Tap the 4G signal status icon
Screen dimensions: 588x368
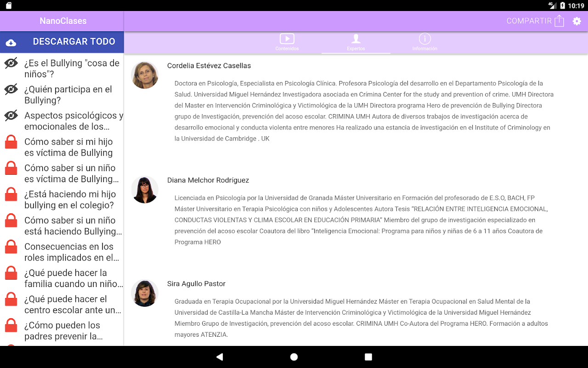pyautogui.click(x=552, y=6)
